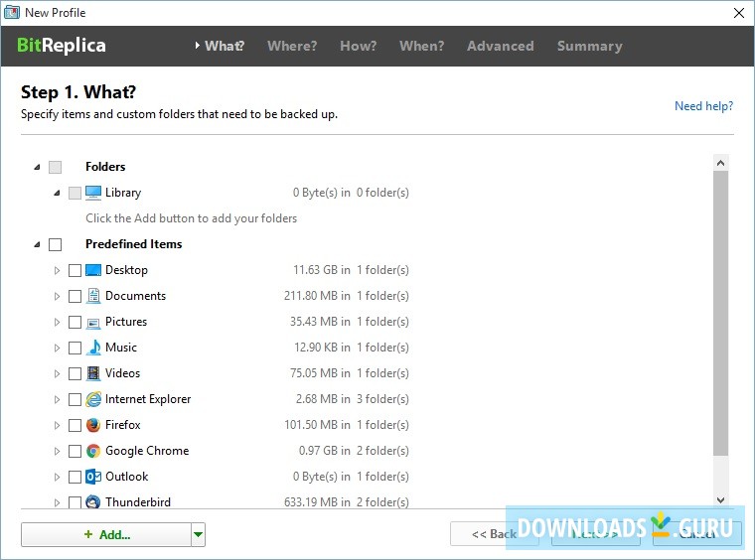The height and width of the screenshot is (560, 755).
Task: Click the '11.63 GB in 1 folder(s)' text
Action: pos(351,270)
